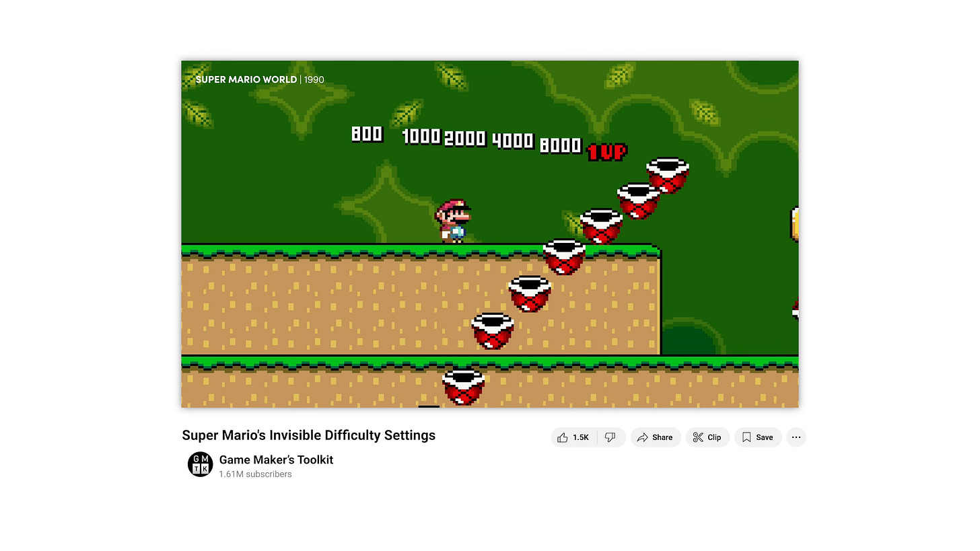Click the Super Mario World video player
Screen dimensions: 980x551
click(490, 234)
